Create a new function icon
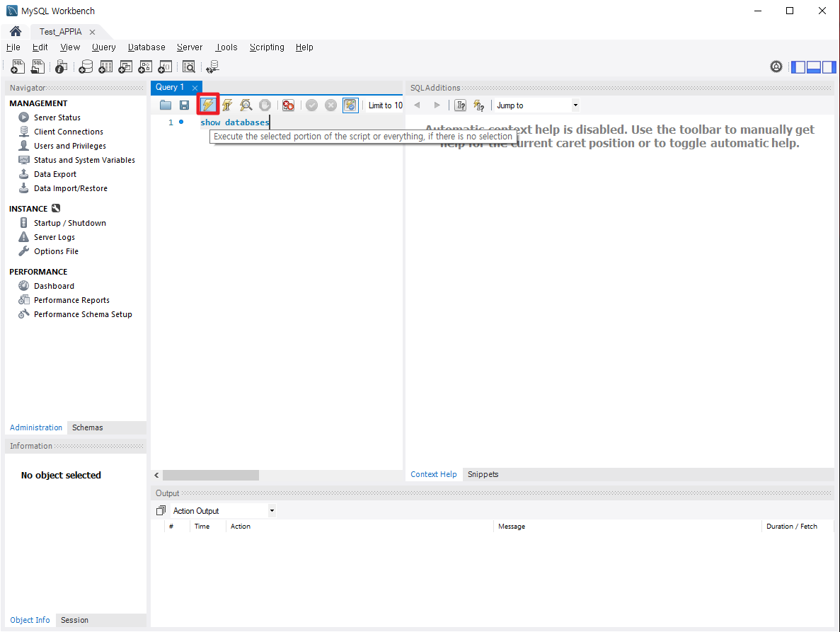This screenshot has height=632, width=840. [165, 67]
